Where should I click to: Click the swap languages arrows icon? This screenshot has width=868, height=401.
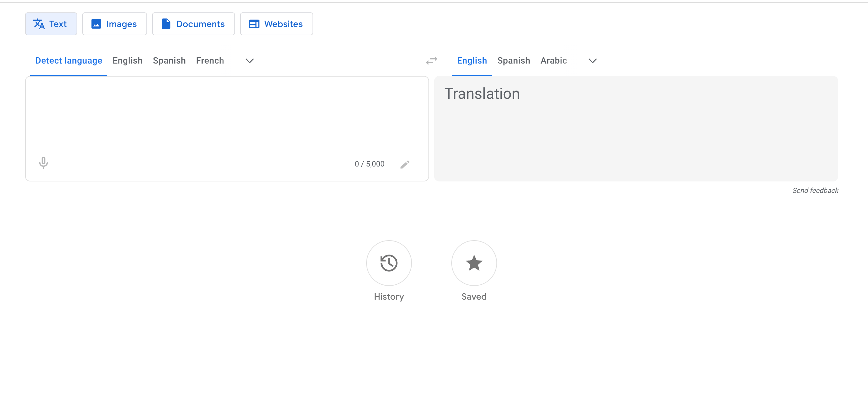pyautogui.click(x=431, y=61)
